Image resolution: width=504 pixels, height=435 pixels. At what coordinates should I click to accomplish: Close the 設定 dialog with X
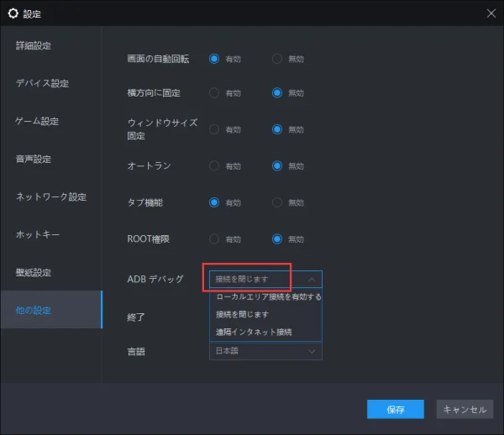491,13
